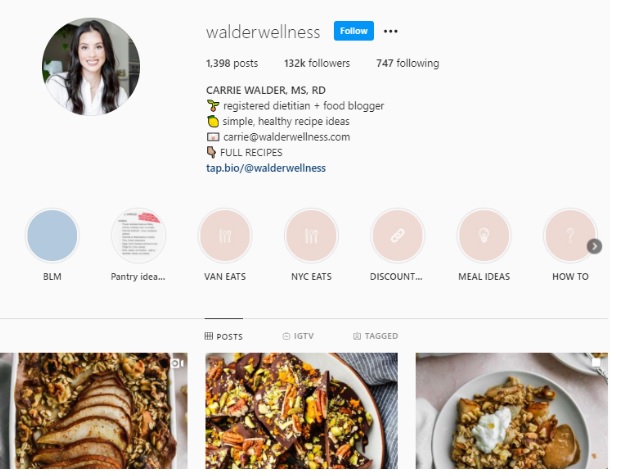The height and width of the screenshot is (476, 618).
Task: Open the BLM story highlight
Action: click(52, 236)
